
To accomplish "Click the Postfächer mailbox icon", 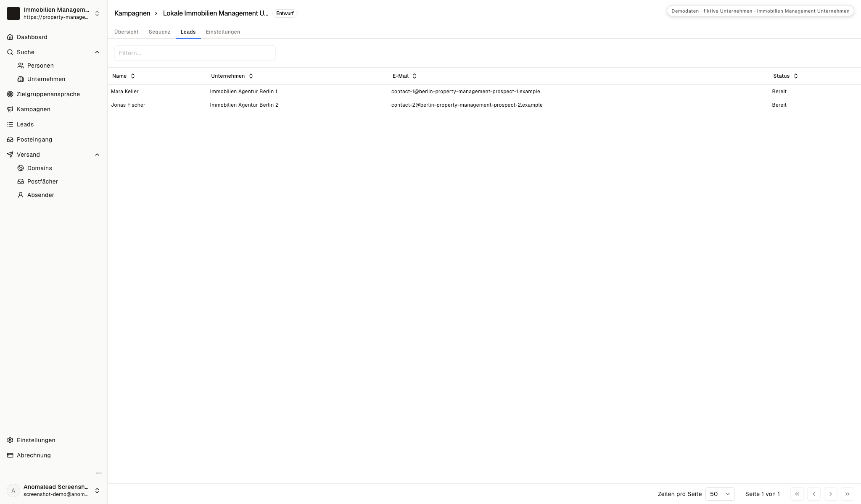I will 21,181.
